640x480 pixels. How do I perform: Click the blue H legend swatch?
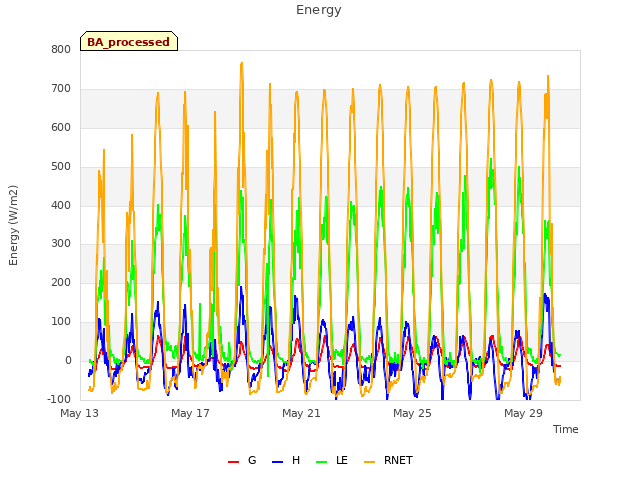tap(277, 462)
